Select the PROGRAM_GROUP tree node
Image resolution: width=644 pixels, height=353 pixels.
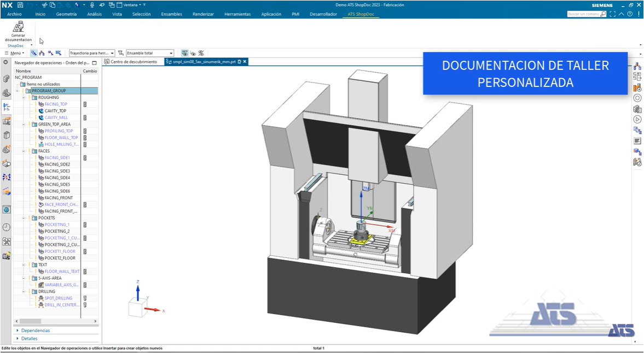(x=49, y=91)
